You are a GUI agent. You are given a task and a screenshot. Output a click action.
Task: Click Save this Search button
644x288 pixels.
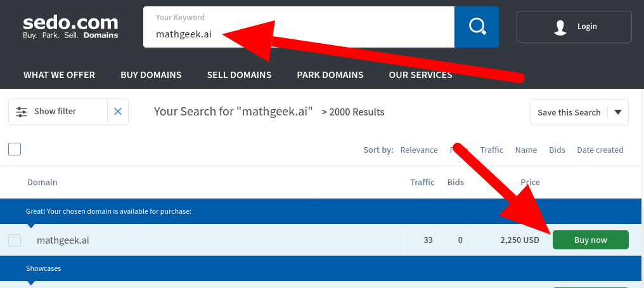tap(569, 112)
